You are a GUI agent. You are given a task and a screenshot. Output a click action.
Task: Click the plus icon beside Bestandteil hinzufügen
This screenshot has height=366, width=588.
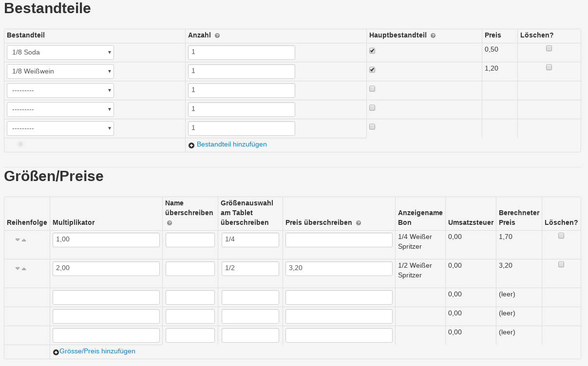[x=191, y=145]
